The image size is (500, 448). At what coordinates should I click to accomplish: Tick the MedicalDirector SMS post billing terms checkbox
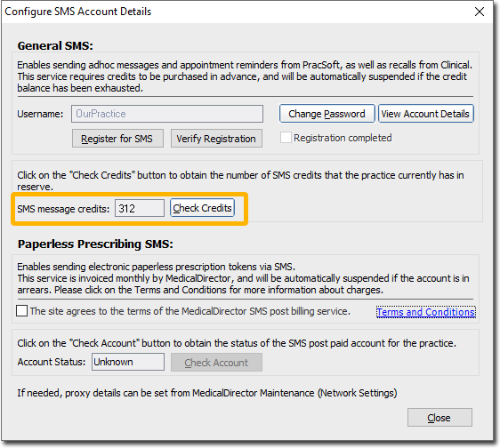coord(21,311)
